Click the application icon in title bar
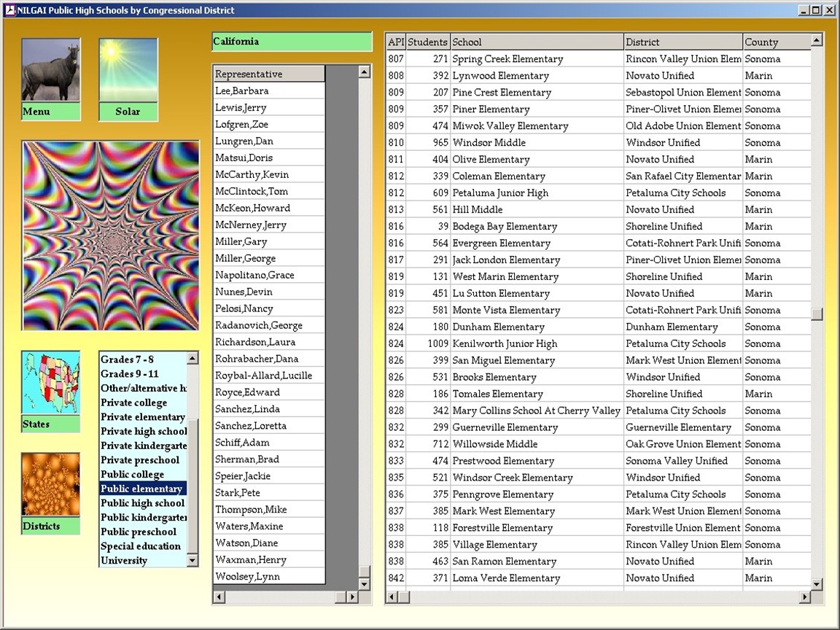 (x=9, y=10)
